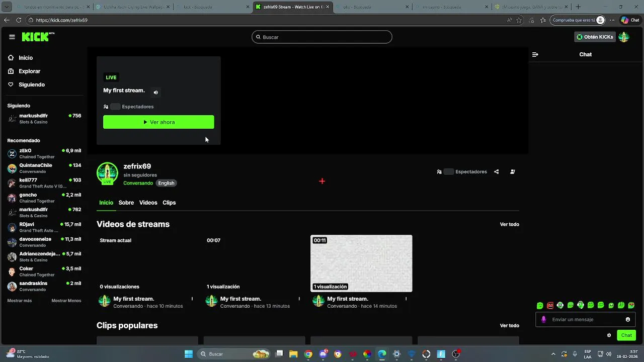Click the English language tag
Image resolution: width=644 pixels, height=362 pixels.
click(166, 183)
